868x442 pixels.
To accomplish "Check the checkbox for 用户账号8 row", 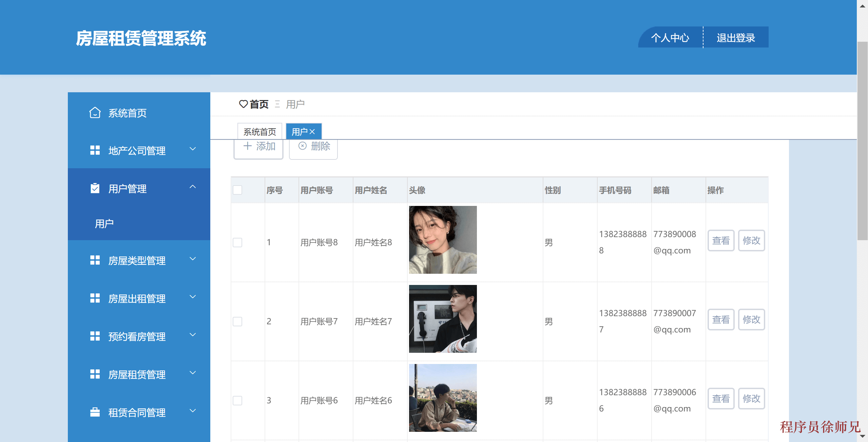I will click(x=237, y=242).
